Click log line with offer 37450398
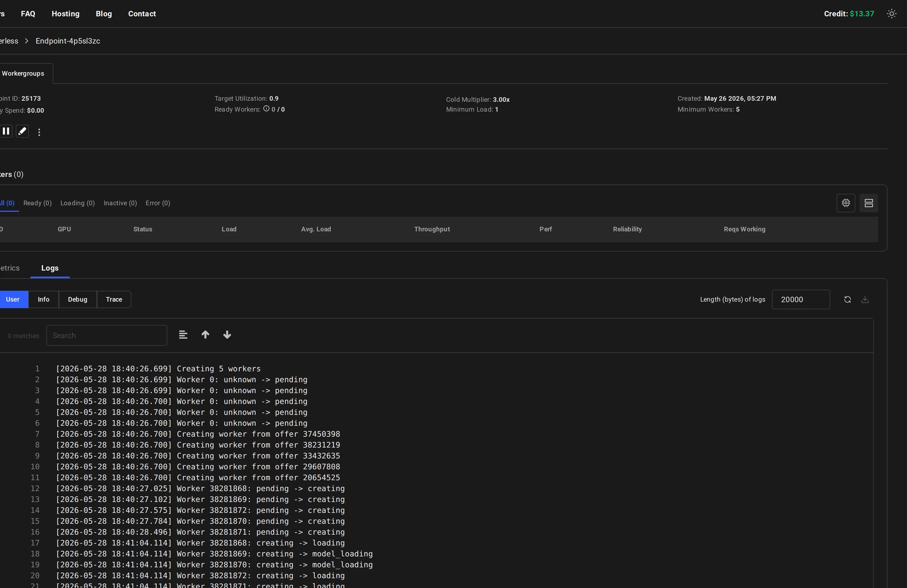 (x=198, y=434)
